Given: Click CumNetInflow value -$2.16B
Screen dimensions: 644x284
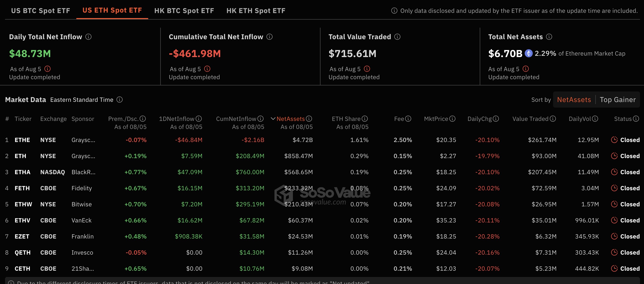Looking at the screenshot, I should pos(253,140).
